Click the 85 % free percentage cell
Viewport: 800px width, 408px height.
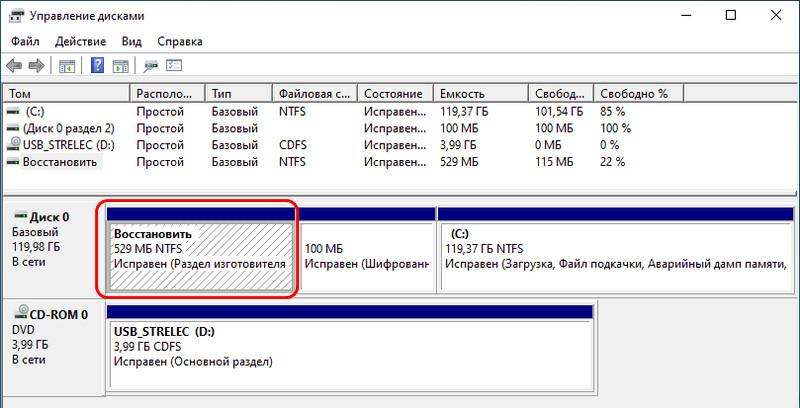click(613, 111)
